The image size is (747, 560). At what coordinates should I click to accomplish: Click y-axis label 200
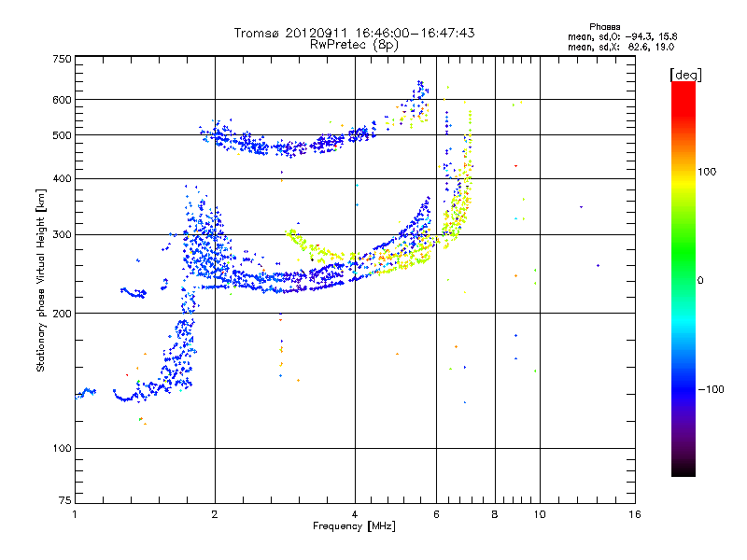(63, 314)
